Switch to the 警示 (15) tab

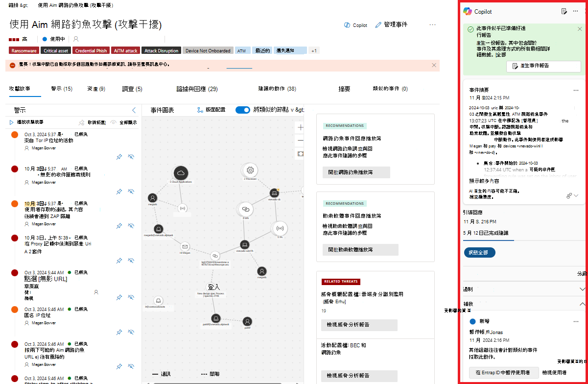pos(62,89)
